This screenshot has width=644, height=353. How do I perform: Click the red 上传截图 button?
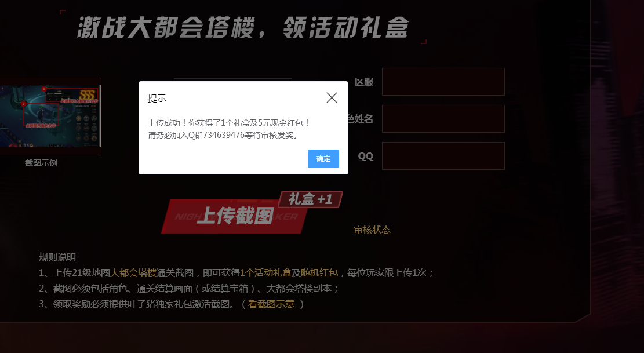[235, 216]
